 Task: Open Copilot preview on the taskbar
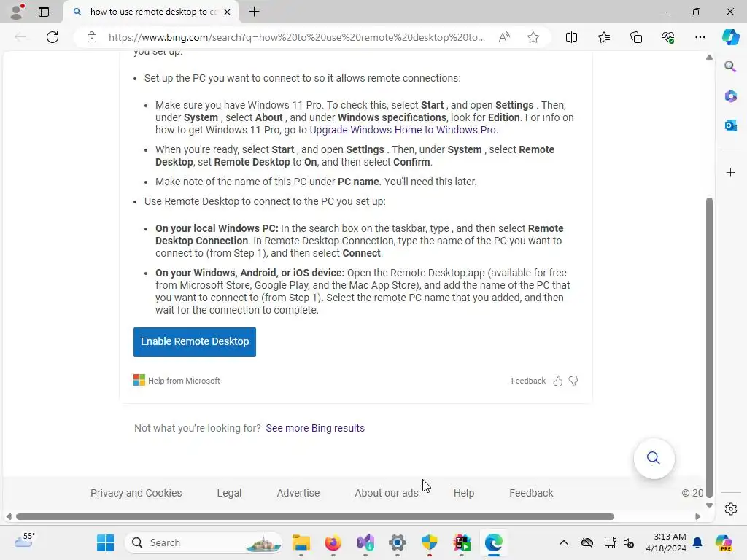[x=724, y=542]
